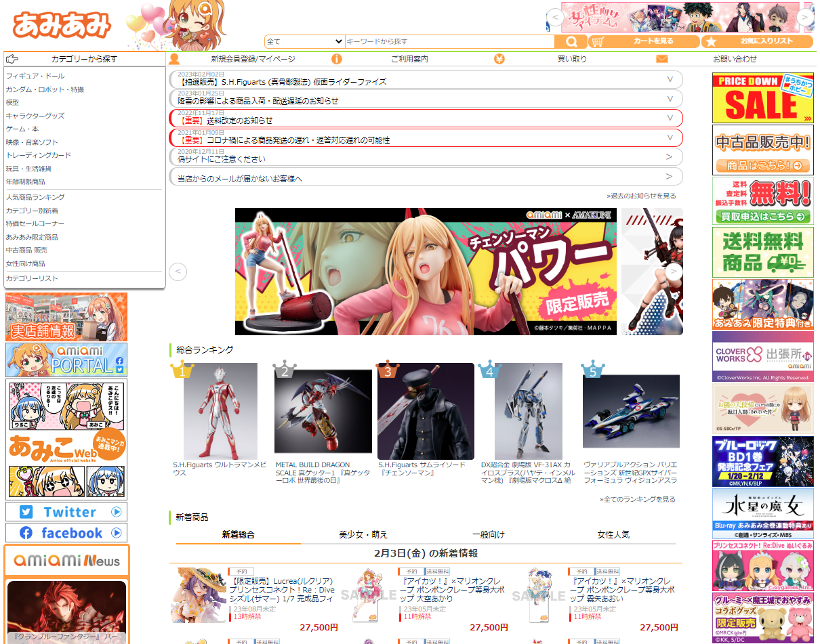Open the rank 1 S.H.Figuarts ウルトラマンメビウス image

[x=220, y=412]
